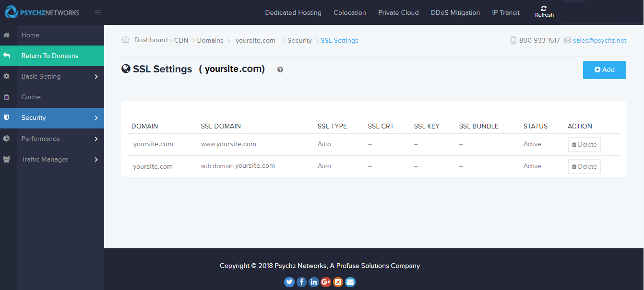Open the Facebook page via footer icon
Viewport: 644px width, 290px height.
tap(301, 282)
